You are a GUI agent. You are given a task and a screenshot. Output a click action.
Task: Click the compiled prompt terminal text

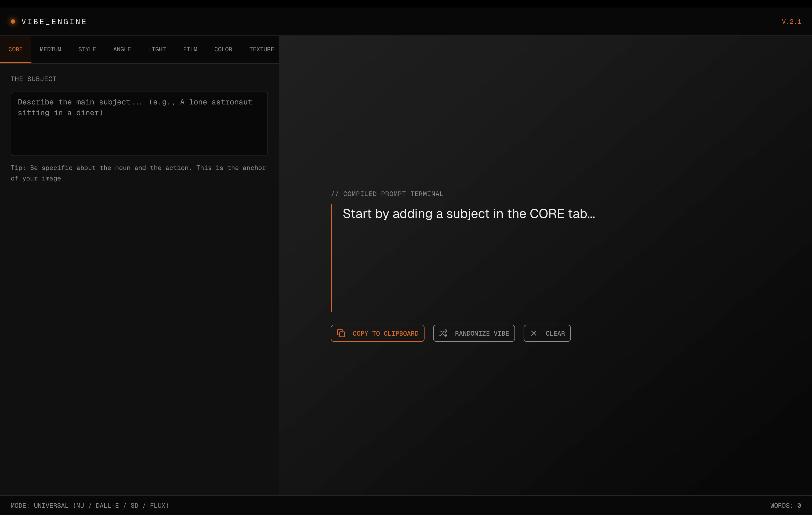tap(468, 214)
